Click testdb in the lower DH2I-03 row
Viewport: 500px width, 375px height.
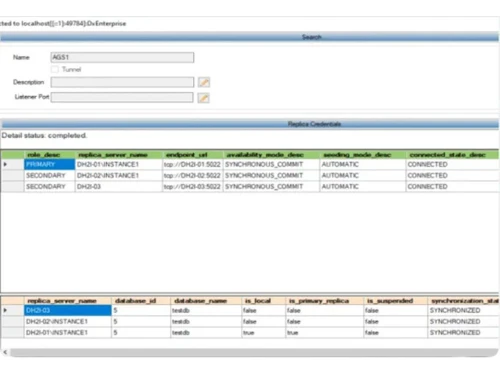click(206, 310)
